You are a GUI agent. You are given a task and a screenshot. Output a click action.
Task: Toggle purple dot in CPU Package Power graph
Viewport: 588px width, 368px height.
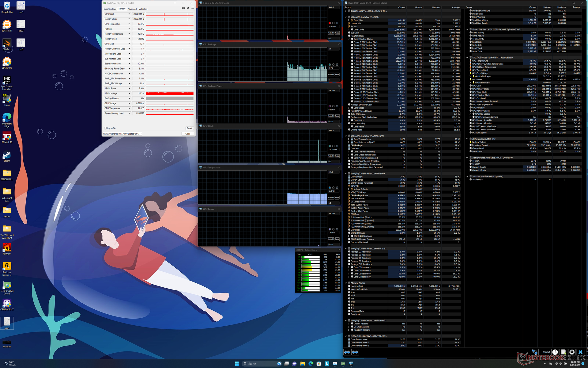point(330,106)
